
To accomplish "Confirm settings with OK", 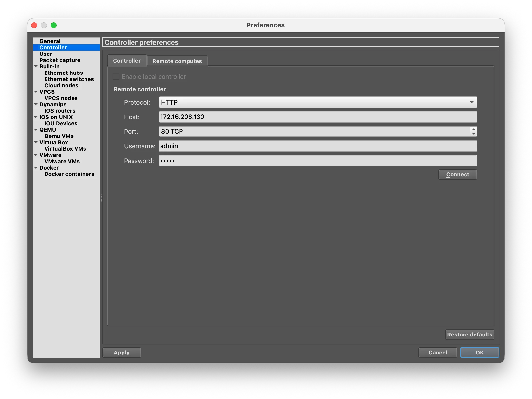I will 479,352.
